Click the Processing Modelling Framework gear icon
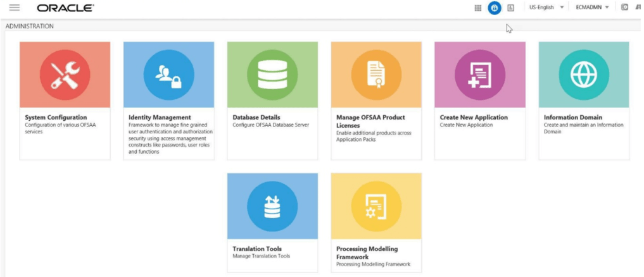 (x=376, y=206)
